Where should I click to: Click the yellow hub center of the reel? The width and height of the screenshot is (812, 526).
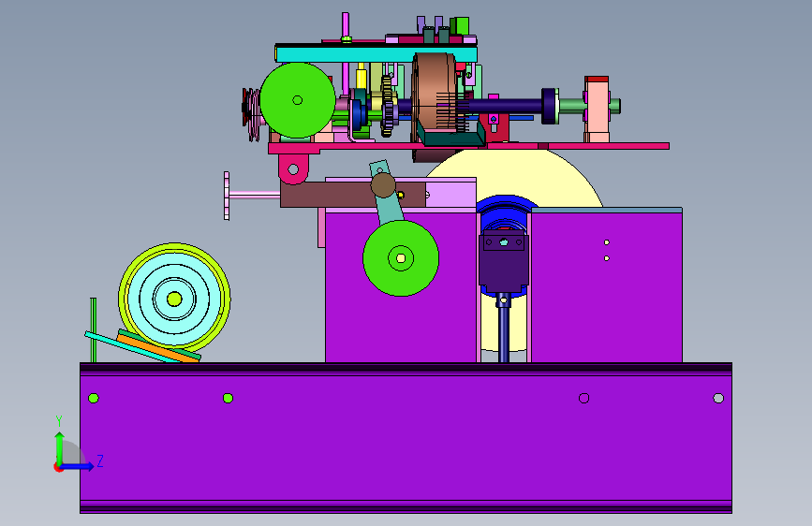click(174, 299)
